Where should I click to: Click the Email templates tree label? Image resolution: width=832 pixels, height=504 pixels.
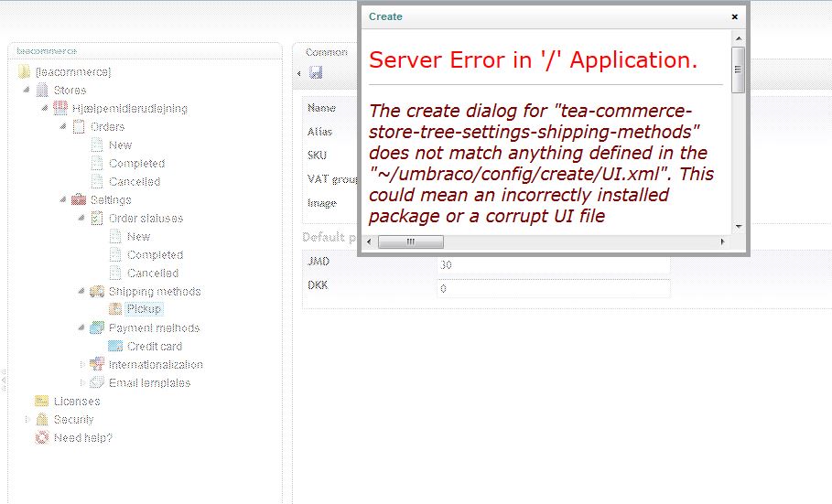coord(149,382)
